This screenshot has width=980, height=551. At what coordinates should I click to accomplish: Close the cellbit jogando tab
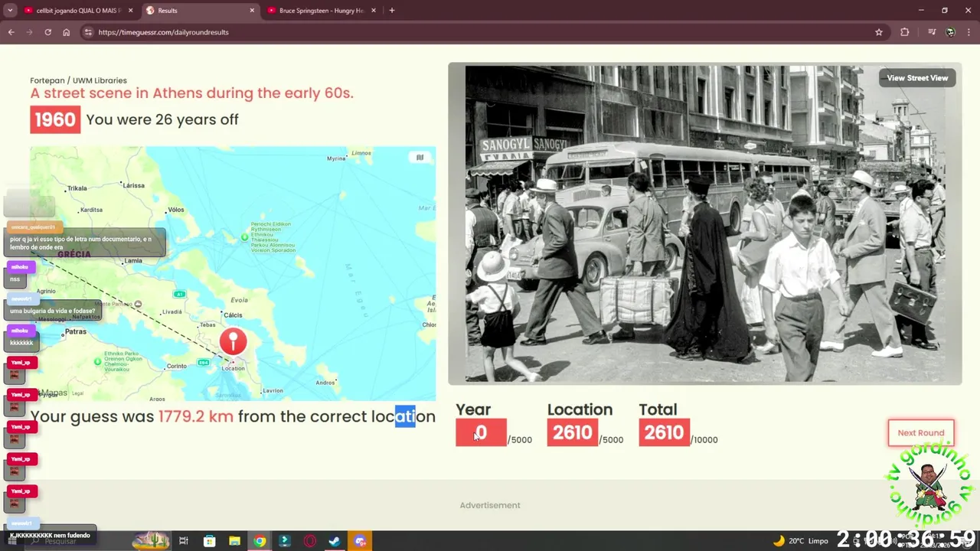(131, 11)
